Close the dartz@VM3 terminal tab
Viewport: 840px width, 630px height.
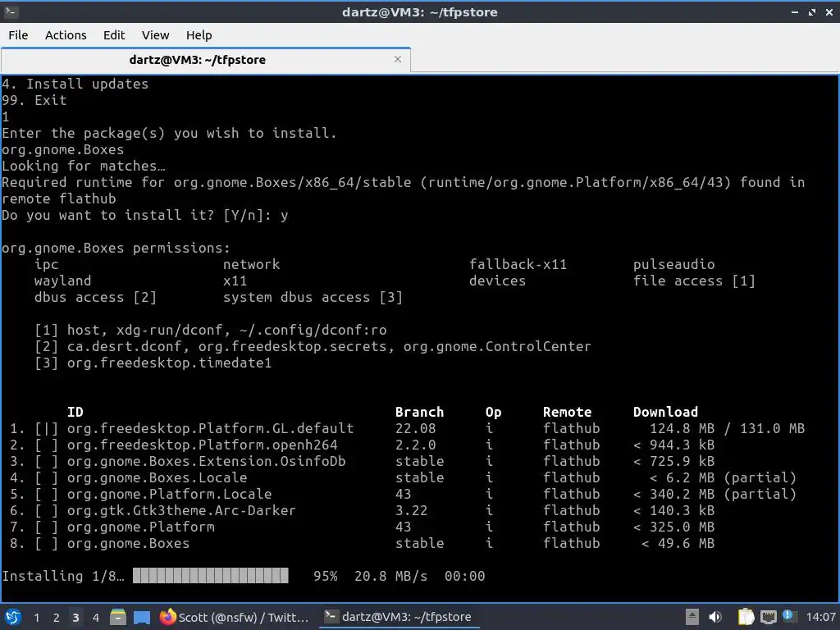[x=398, y=59]
